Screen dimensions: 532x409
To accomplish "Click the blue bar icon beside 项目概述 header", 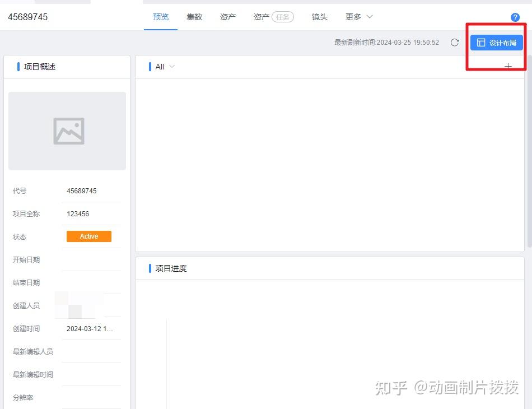I will click(17, 66).
